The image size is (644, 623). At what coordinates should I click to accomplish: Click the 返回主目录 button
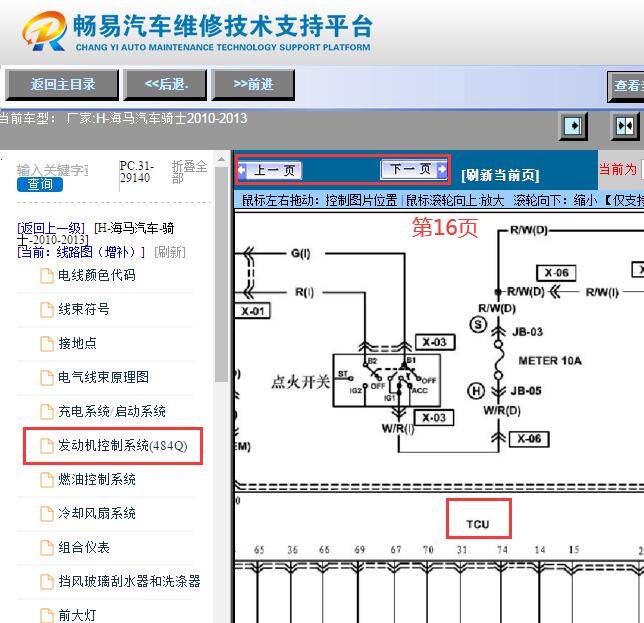(62, 85)
